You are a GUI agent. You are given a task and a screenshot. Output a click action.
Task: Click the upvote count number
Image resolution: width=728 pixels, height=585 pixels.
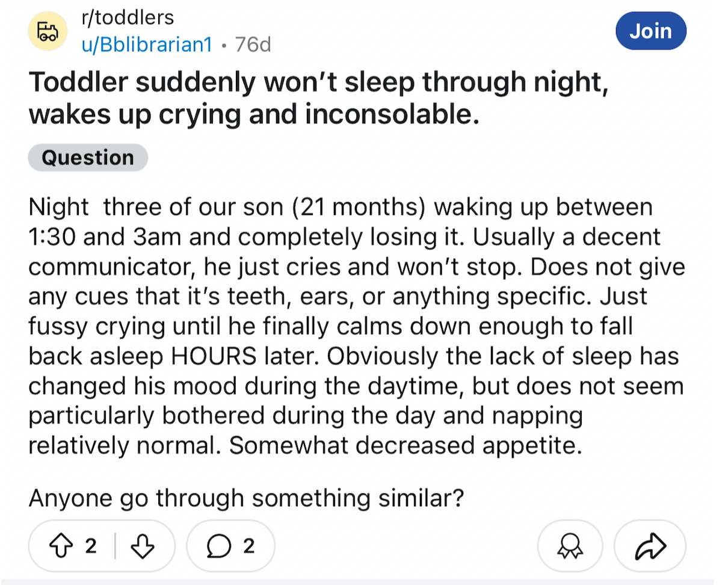coord(90,546)
